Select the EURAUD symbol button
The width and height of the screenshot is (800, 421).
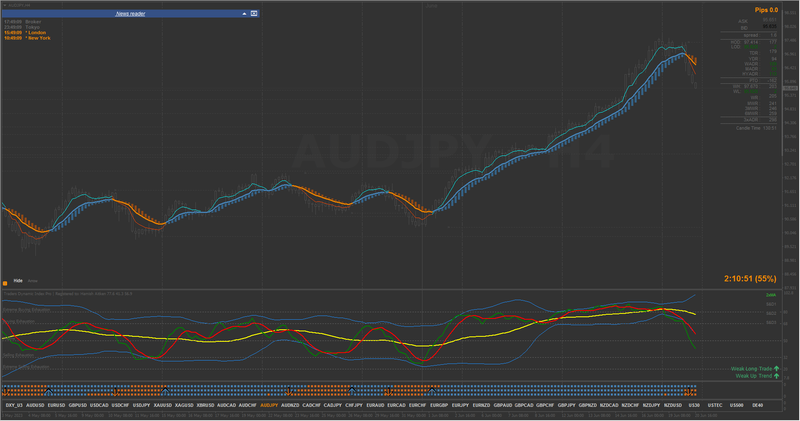375,405
